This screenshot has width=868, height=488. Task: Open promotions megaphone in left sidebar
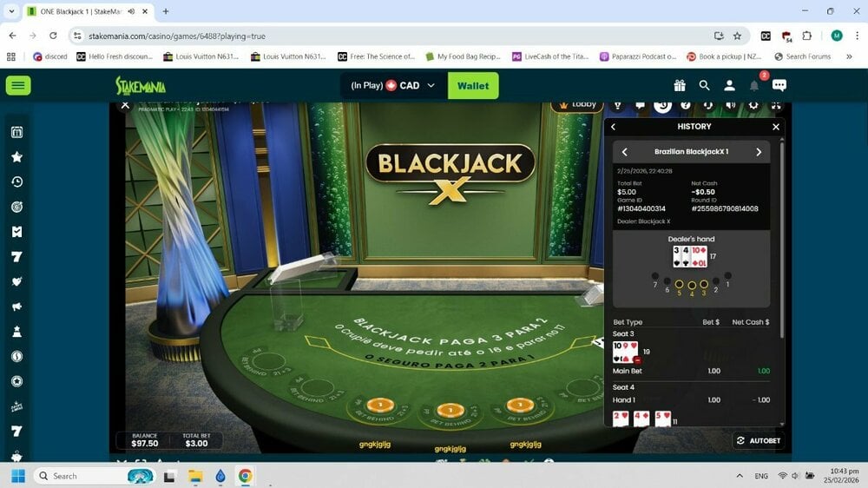click(16, 307)
